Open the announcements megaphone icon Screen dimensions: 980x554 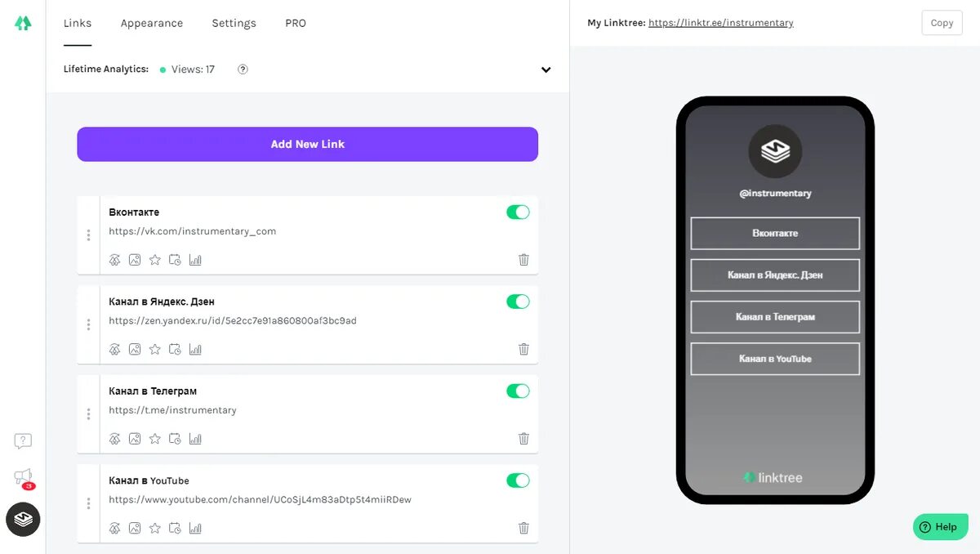[23, 477]
